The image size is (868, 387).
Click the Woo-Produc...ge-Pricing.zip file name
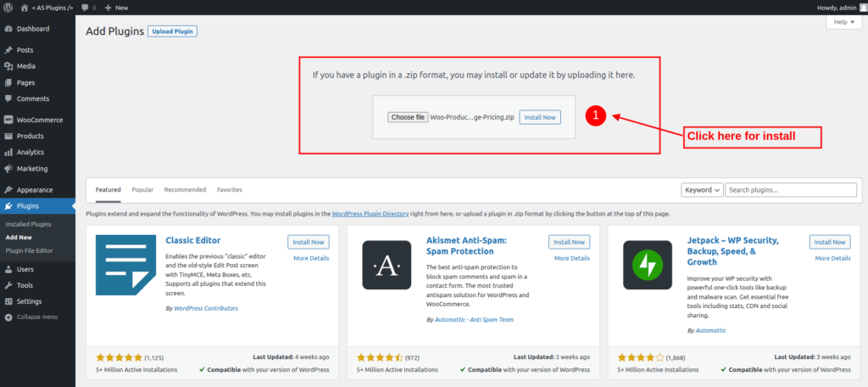[473, 117]
